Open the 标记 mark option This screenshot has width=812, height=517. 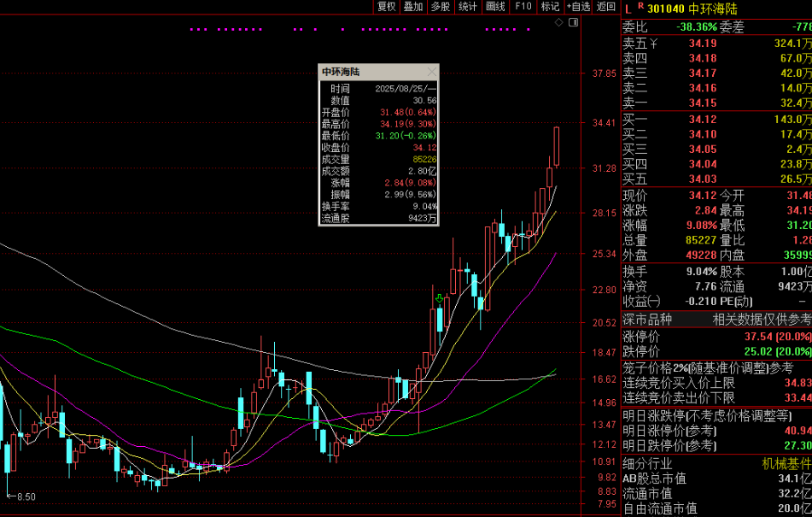pos(550,7)
